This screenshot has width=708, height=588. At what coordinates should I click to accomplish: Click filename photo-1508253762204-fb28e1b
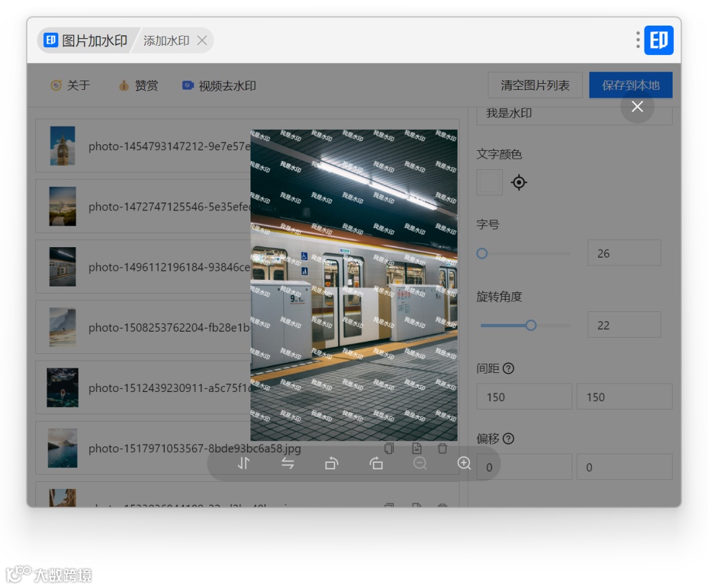(x=169, y=327)
